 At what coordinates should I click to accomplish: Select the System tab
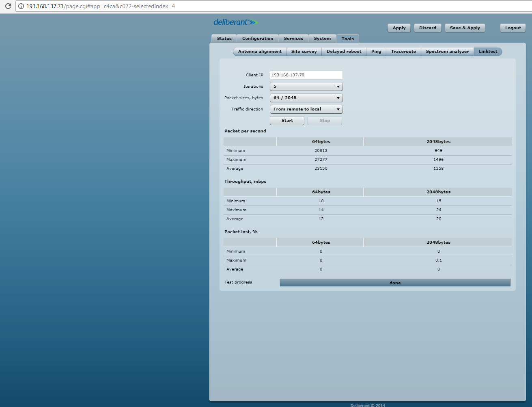(x=322, y=39)
